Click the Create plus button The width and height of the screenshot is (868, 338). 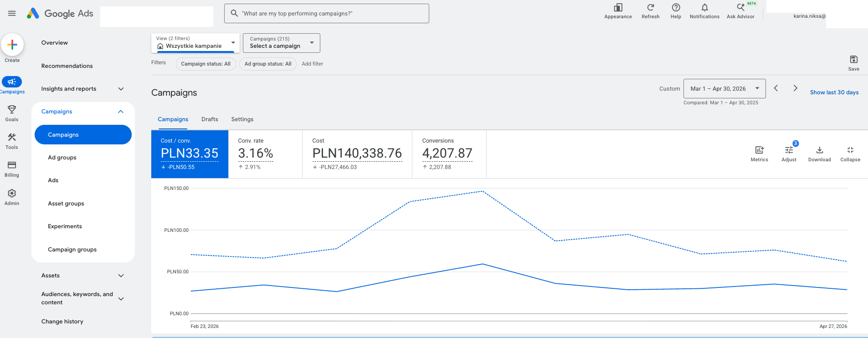tap(12, 45)
